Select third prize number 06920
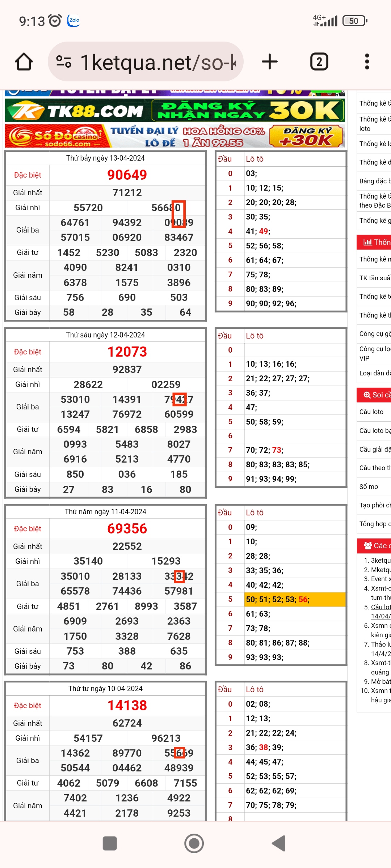Screen dimensions: 391x868 (x=127, y=238)
